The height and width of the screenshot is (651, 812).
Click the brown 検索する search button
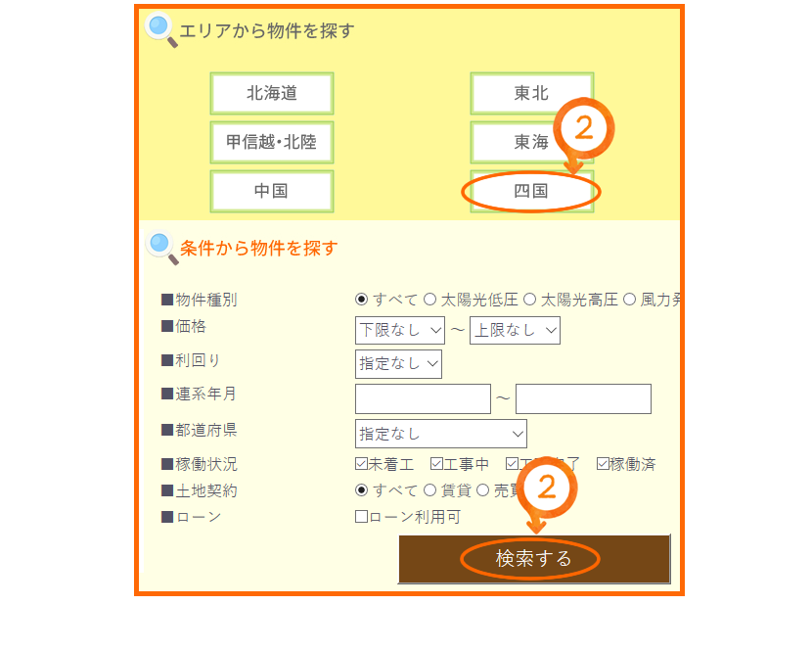534,559
